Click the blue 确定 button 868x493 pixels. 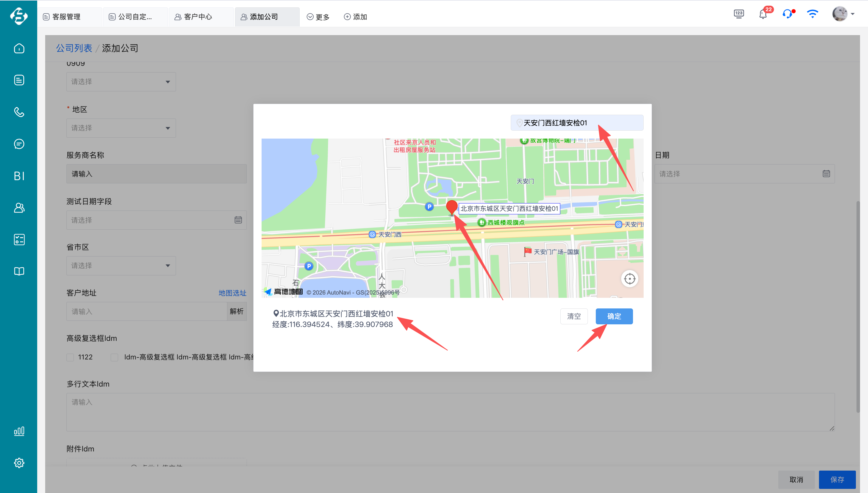pos(614,316)
